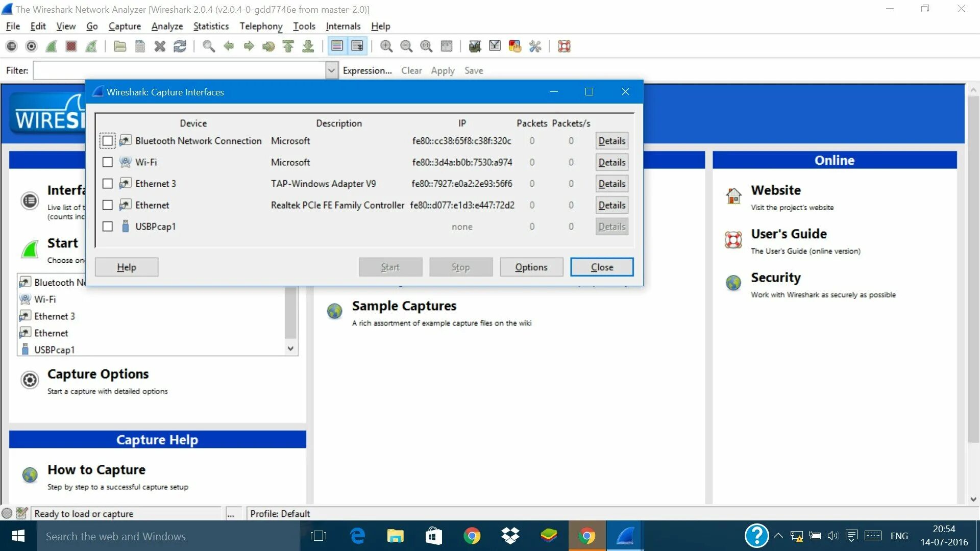
Task: Open the coloring rules toolbar icon
Action: tap(514, 46)
